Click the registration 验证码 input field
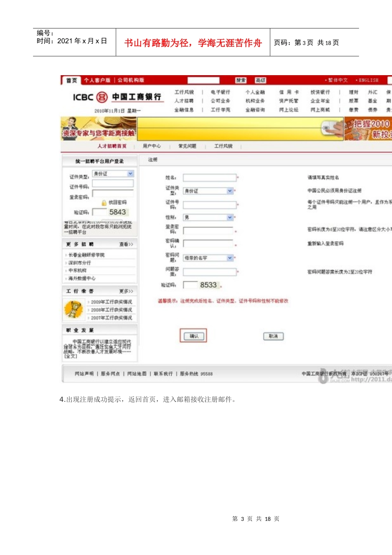Viewport: 392px width, 555px height. click(x=190, y=285)
